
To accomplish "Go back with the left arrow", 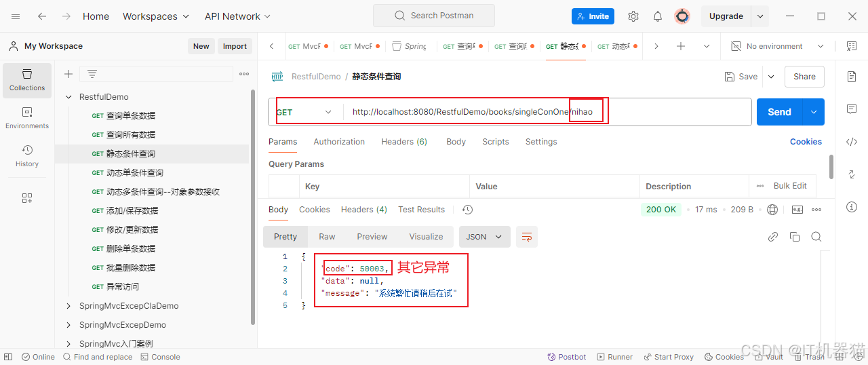I will coord(42,16).
